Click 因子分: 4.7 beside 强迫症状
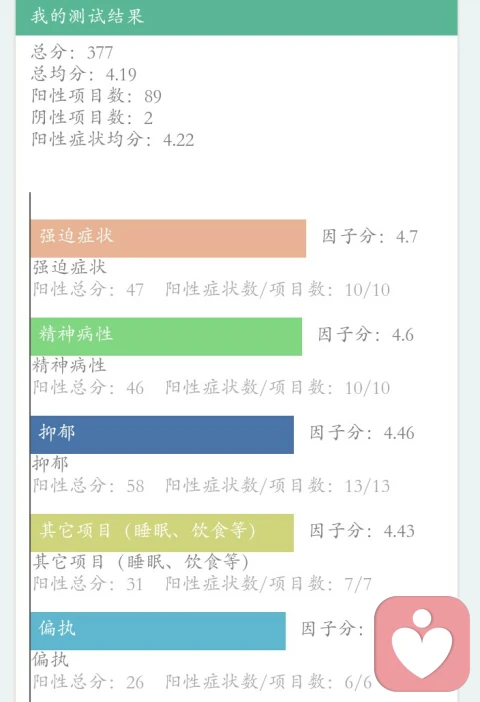 [x=370, y=236]
